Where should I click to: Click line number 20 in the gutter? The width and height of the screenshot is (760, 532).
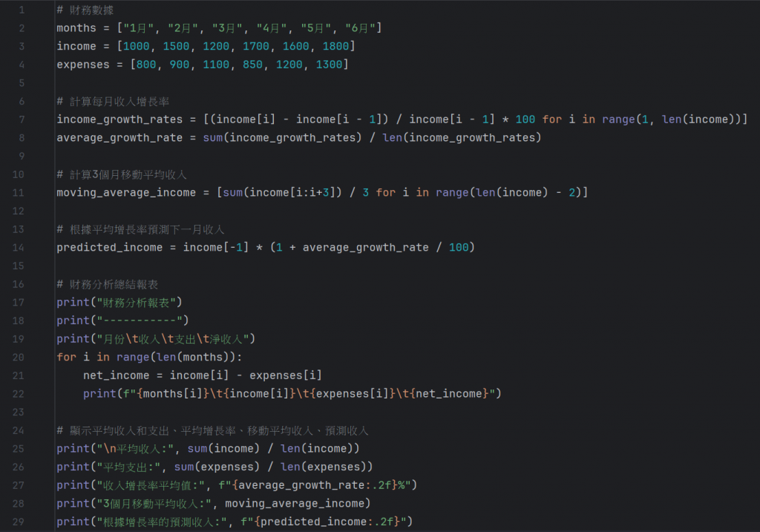19,358
